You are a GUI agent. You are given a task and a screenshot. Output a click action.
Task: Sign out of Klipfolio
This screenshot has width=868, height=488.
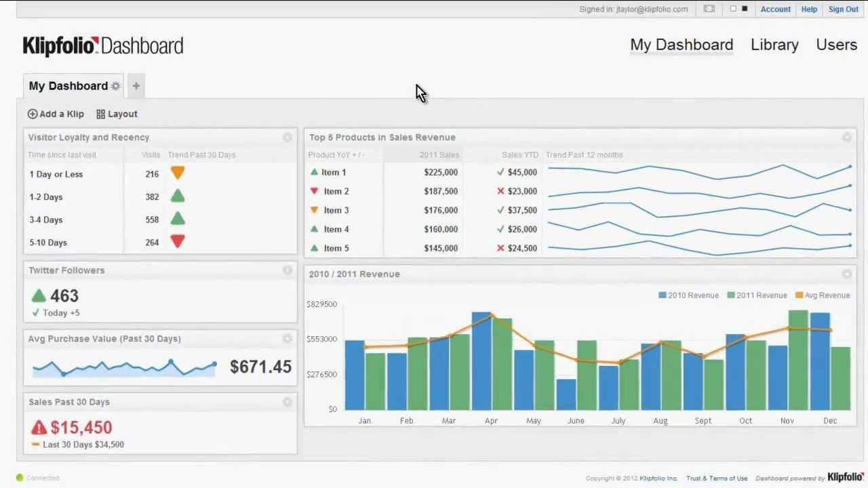tap(843, 9)
